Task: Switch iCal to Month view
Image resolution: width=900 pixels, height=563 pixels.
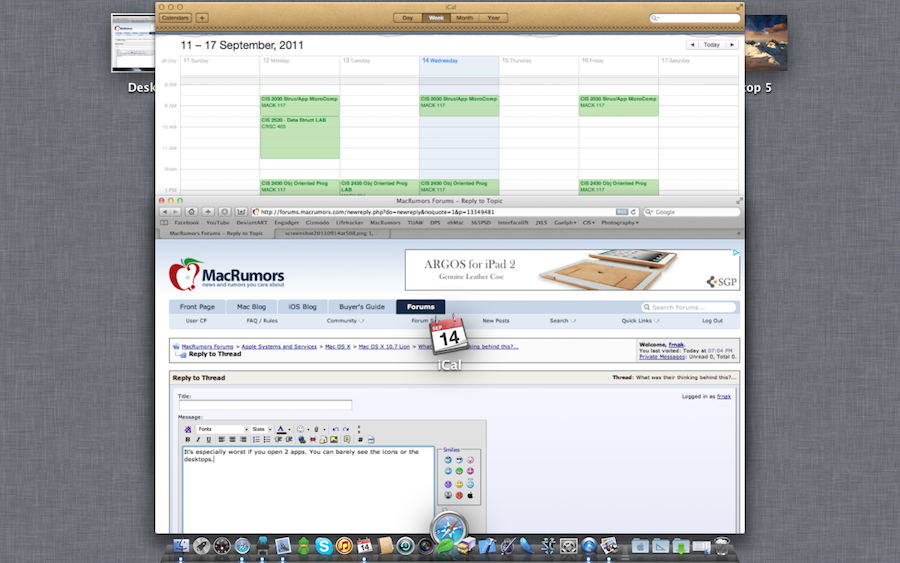Action: point(465,18)
